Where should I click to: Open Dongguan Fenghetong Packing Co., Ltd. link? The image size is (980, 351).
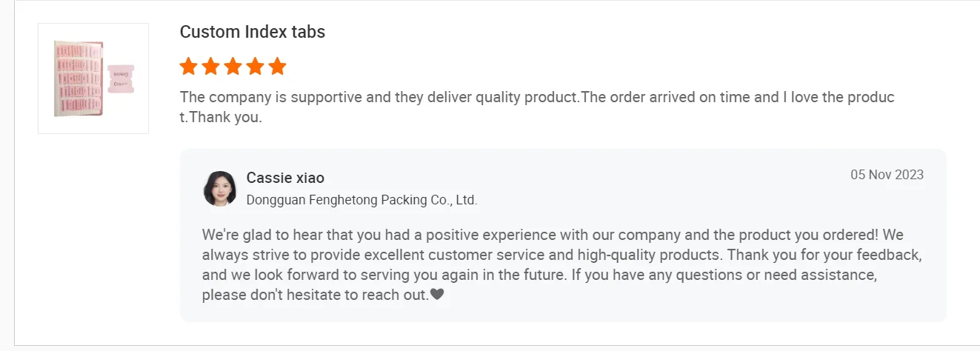click(361, 200)
